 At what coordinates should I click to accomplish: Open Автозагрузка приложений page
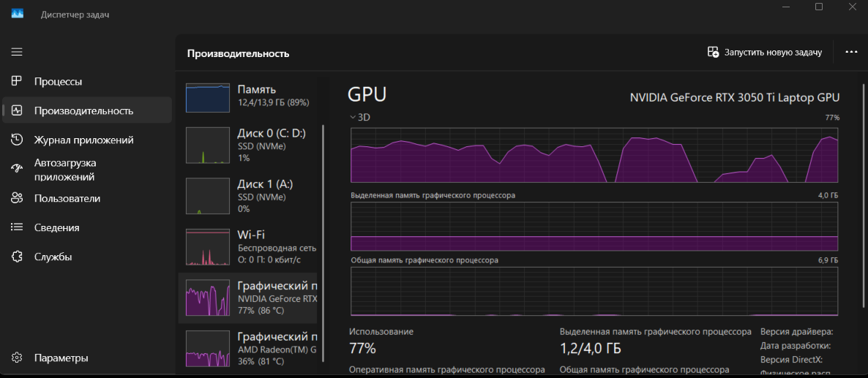pos(87,170)
